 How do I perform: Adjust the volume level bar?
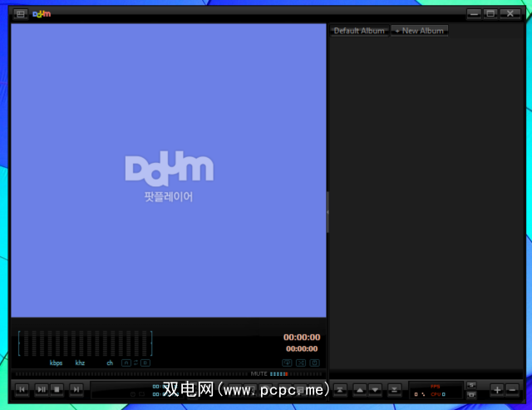click(x=296, y=374)
